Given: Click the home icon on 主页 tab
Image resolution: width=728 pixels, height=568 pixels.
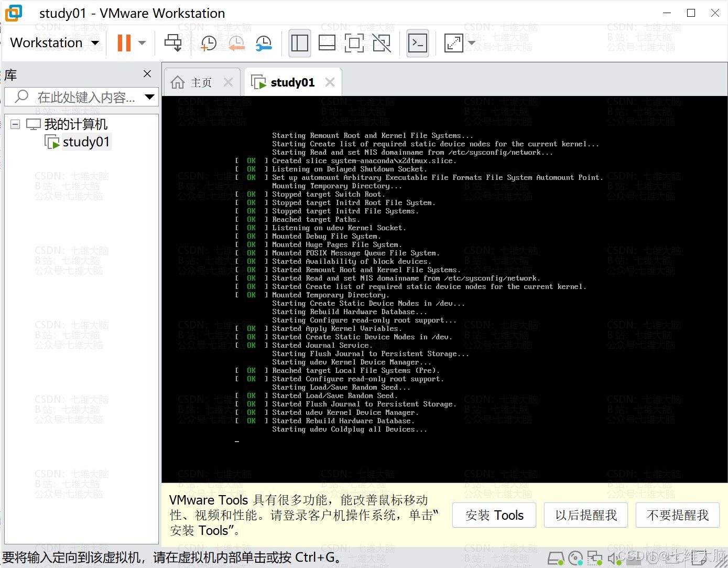Looking at the screenshot, I should click(178, 82).
